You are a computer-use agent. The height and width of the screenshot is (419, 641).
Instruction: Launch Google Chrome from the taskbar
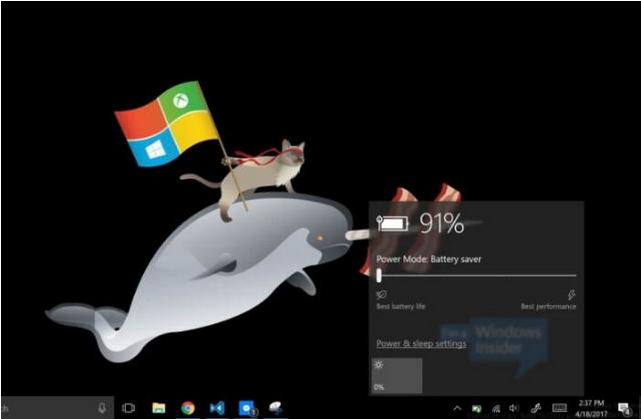pos(187,408)
